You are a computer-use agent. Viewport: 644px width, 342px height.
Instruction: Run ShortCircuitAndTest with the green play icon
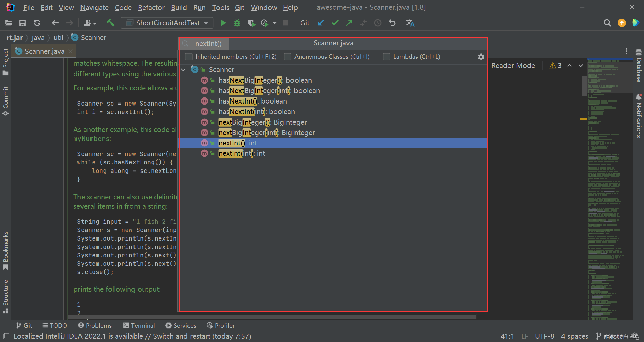point(223,23)
